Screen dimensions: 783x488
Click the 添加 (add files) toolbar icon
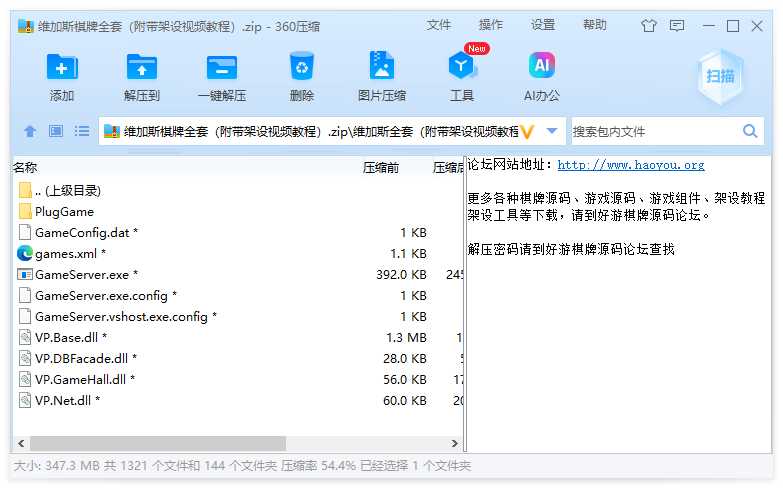point(62,67)
